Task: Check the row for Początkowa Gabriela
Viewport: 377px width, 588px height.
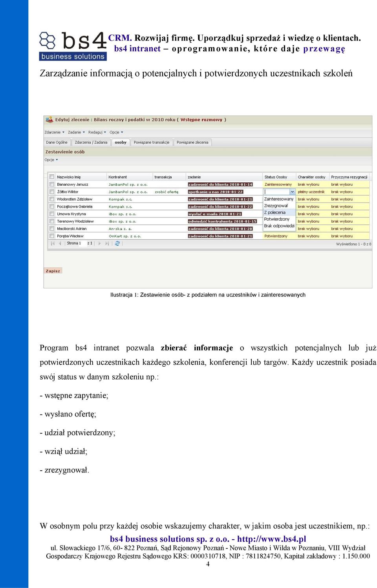Action: click(x=51, y=206)
